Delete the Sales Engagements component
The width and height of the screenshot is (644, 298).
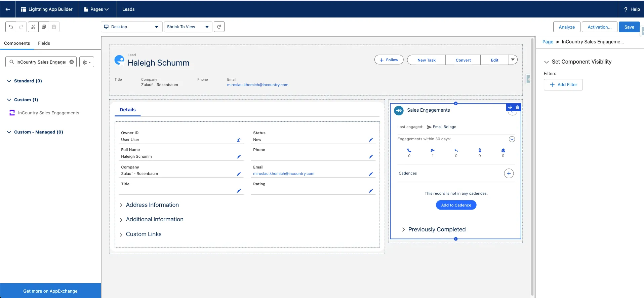click(x=517, y=107)
